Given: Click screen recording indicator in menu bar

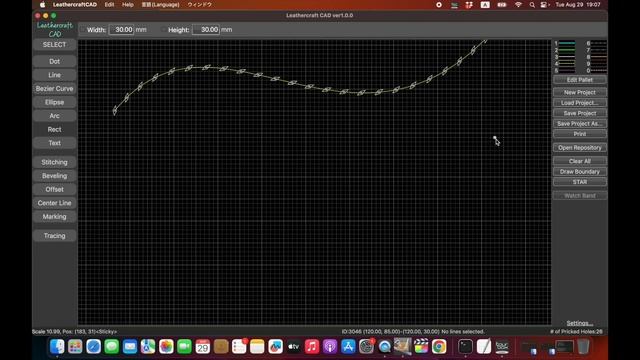Looking at the screenshot, I should tap(439, 4).
